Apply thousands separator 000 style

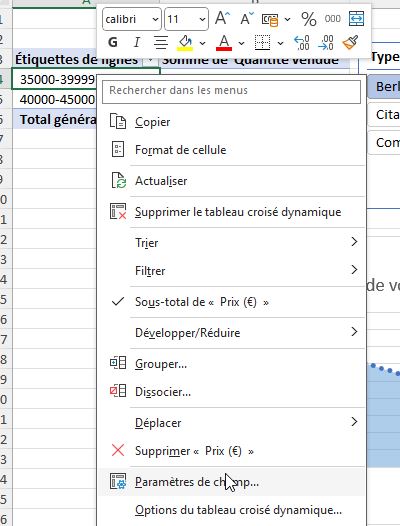click(x=333, y=19)
